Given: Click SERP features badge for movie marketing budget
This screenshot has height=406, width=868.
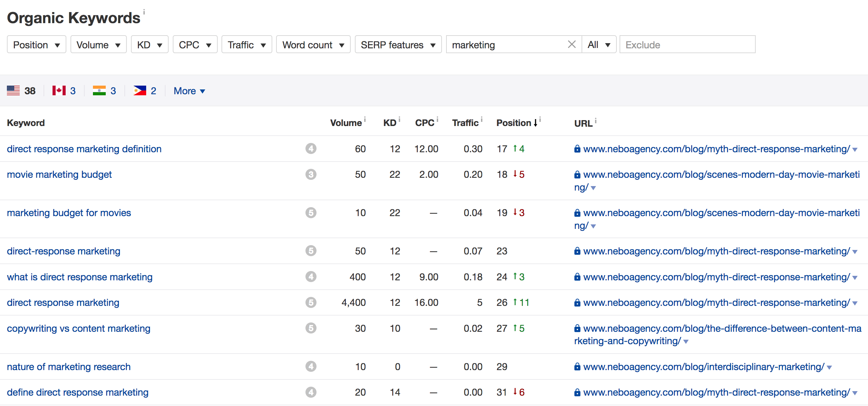Looking at the screenshot, I should pyautogui.click(x=311, y=175).
